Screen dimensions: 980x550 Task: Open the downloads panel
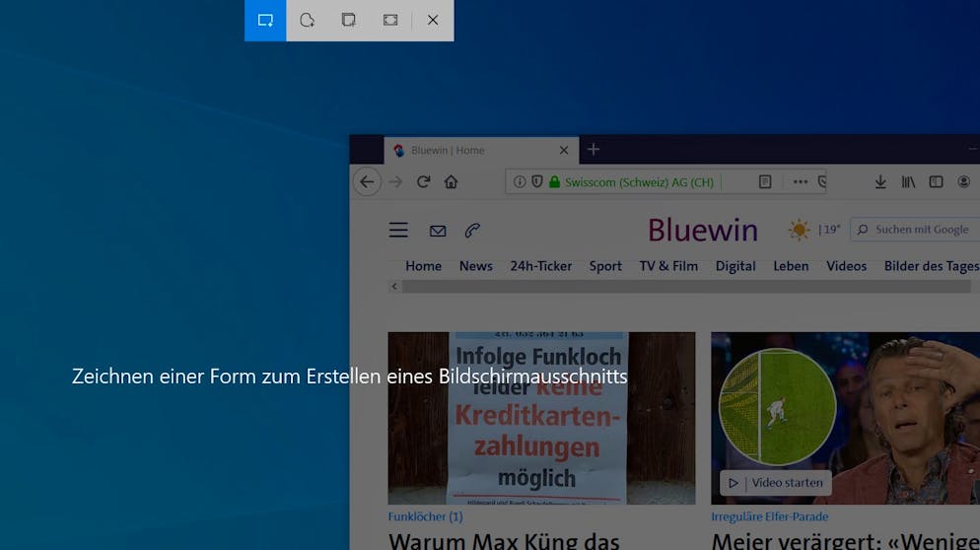tap(880, 182)
